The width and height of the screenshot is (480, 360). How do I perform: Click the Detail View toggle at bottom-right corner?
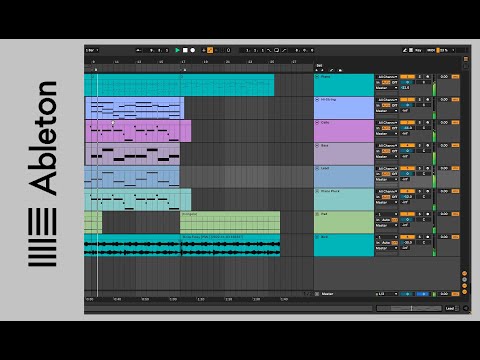tap(466, 309)
